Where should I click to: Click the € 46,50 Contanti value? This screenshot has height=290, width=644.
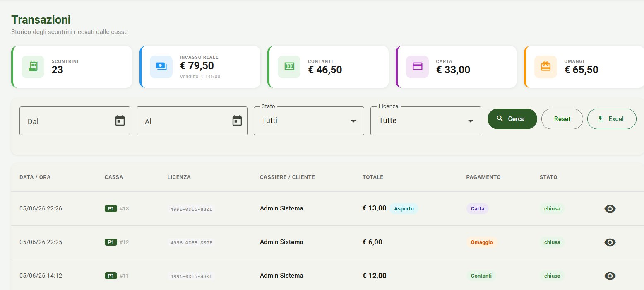pos(325,70)
